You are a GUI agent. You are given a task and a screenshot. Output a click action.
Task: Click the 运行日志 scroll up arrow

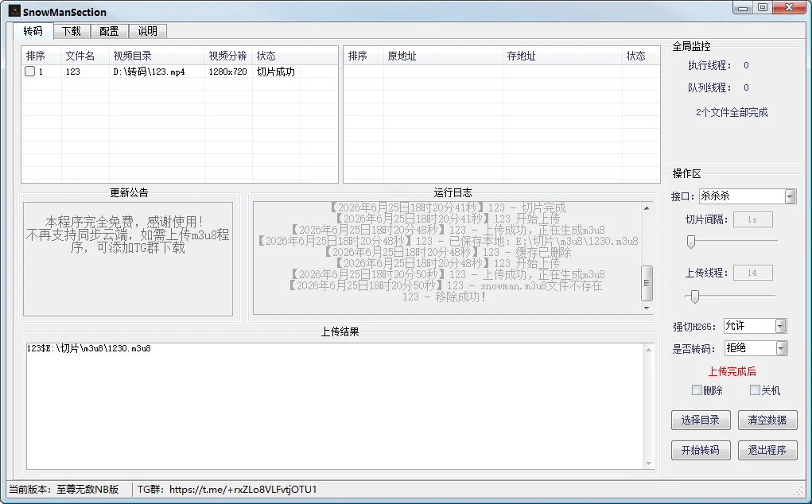tap(647, 208)
